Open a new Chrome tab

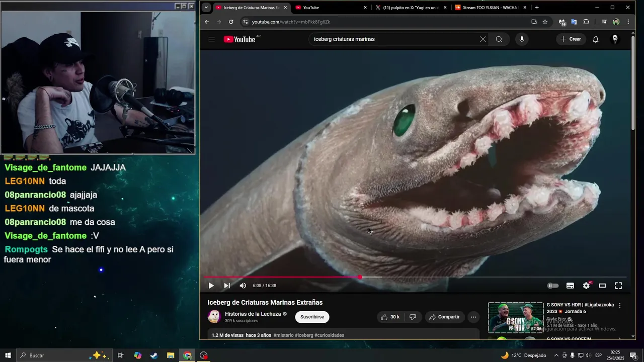537,8
